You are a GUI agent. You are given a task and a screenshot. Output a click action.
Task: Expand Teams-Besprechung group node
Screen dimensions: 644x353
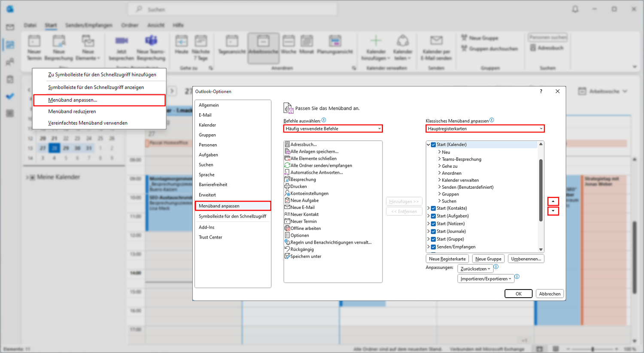point(439,159)
